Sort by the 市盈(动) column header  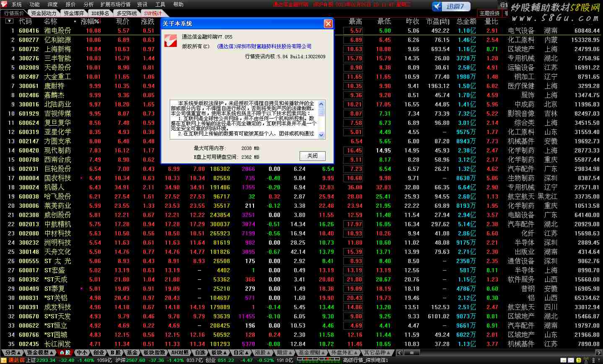[x=438, y=21]
